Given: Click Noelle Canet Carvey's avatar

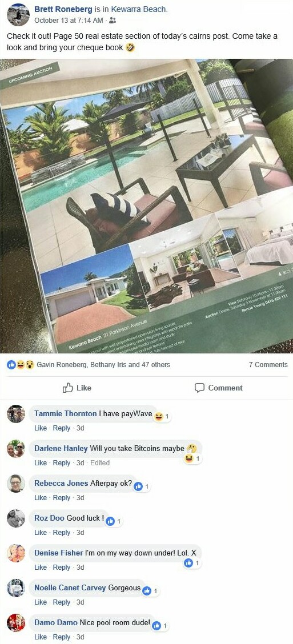Looking at the screenshot, I should coord(16,587).
